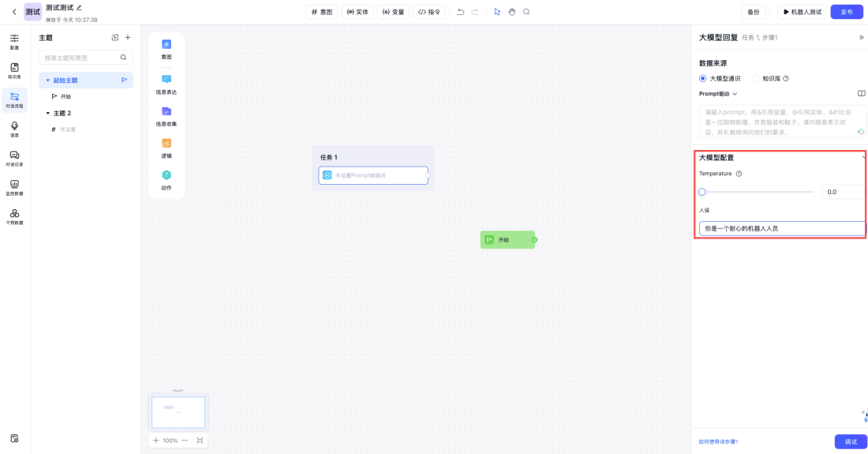The width and height of the screenshot is (868, 454).
Task: Select the 知识库 radio button
Action: click(x=755, y=78)
